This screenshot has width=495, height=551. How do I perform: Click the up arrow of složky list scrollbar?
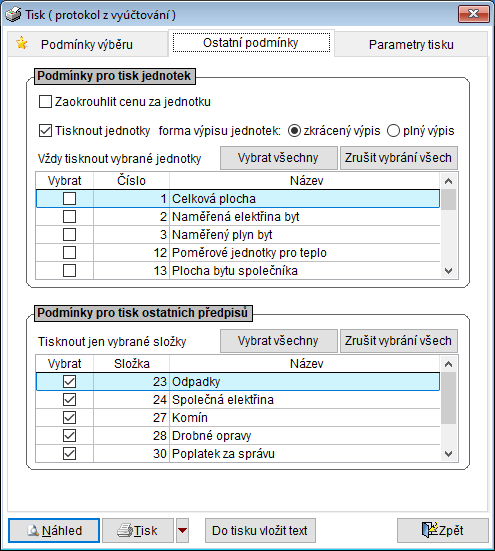448,364
